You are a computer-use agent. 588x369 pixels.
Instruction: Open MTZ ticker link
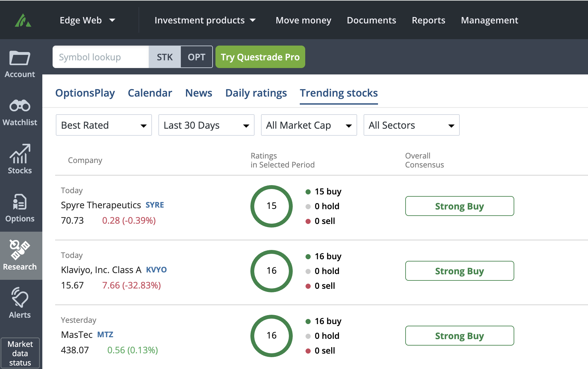coord(105,334)
